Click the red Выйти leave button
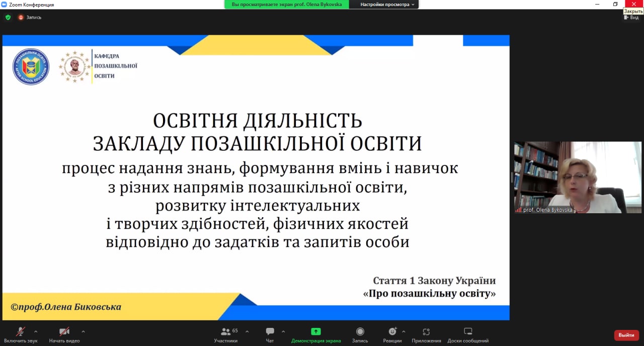 (x=626, y=335)
